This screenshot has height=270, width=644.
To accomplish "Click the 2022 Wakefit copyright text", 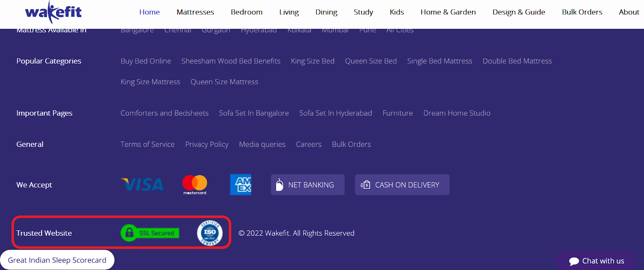I will click(x=297, y=233).
